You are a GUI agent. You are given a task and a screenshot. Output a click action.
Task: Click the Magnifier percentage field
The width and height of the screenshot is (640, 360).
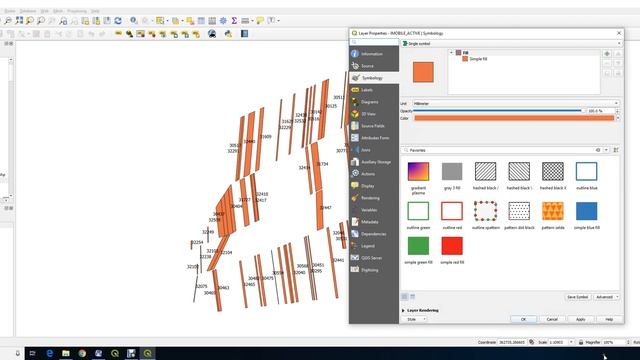(614, 342)
